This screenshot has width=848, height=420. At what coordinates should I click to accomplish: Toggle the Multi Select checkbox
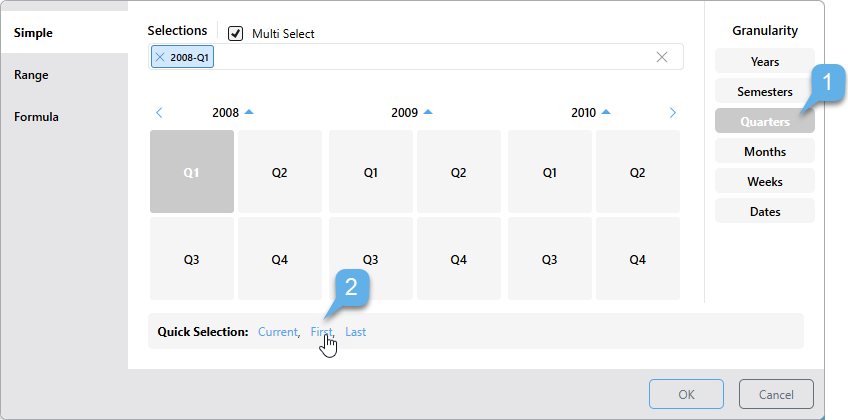click(x=236, y=33)
